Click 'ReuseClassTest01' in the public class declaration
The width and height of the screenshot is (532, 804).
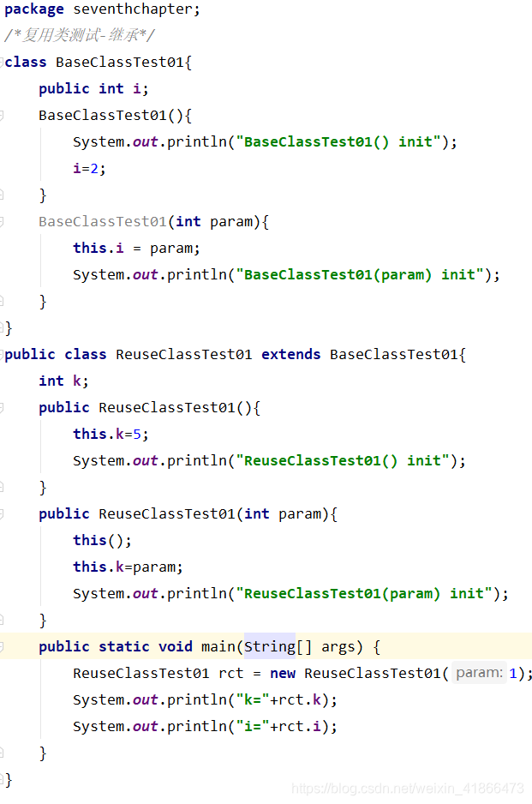click(x=184, y=354)
